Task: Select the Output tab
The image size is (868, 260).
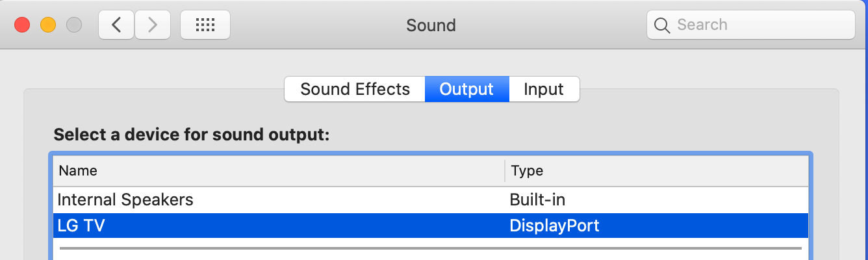Action: pyautogui.click(x=466, y=89)
